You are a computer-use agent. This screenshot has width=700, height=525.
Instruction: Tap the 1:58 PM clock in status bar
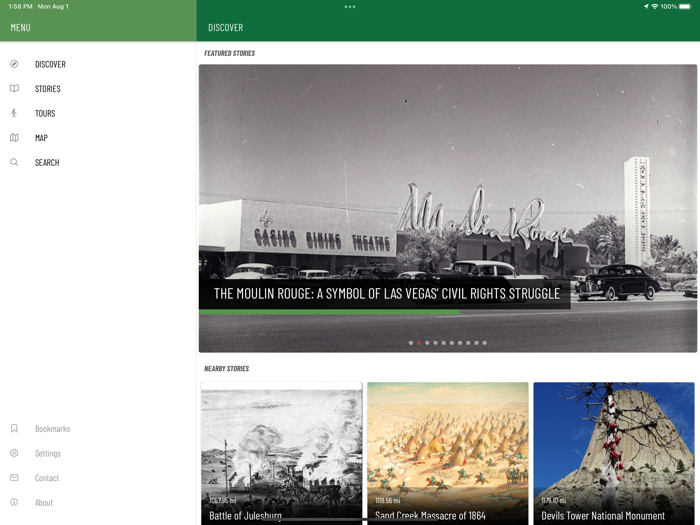point(21,6)
